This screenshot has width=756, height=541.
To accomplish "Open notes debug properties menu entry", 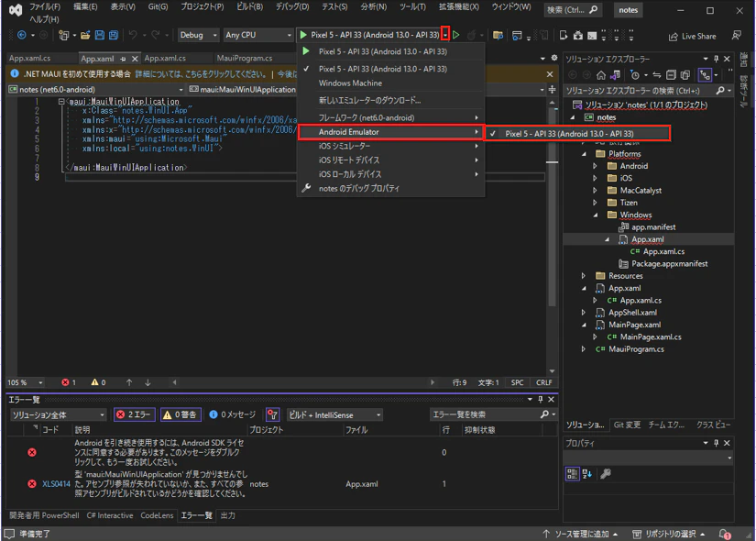I will pos(390,188).
